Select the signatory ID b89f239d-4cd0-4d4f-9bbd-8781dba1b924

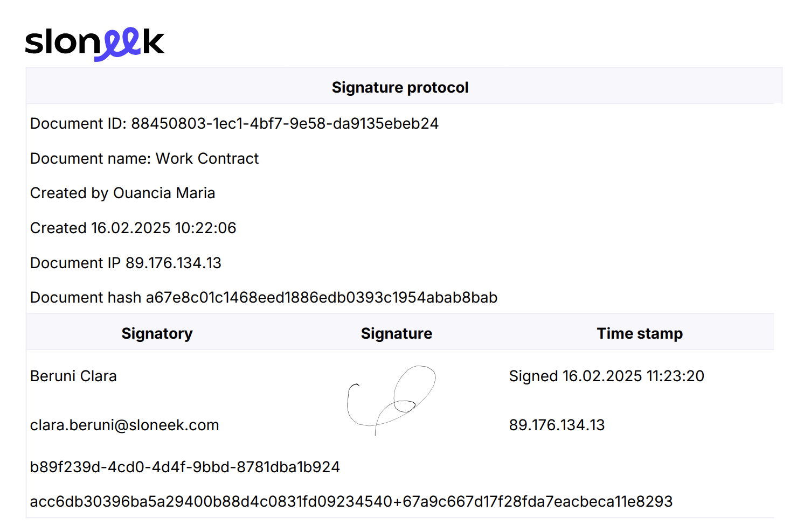(185, 467)
